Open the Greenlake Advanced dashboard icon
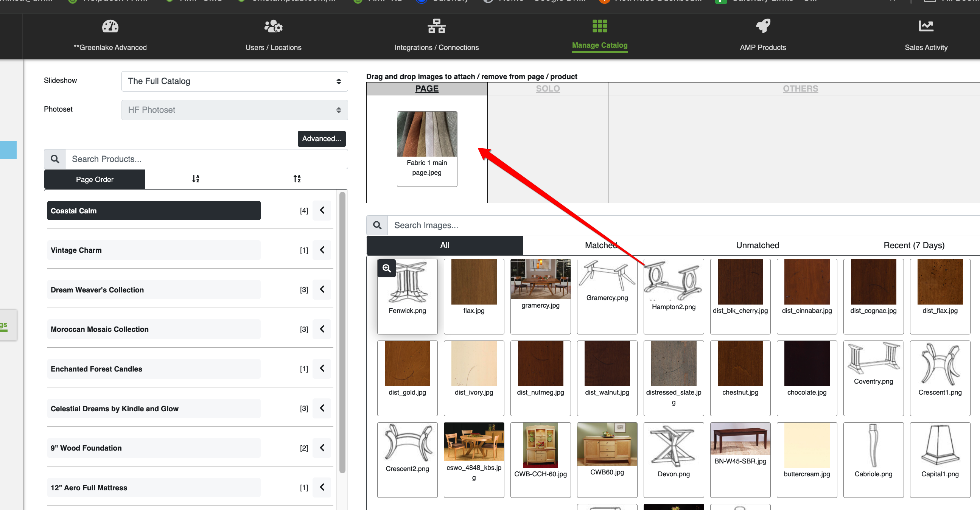980x510 pixels. coord(110,26)
